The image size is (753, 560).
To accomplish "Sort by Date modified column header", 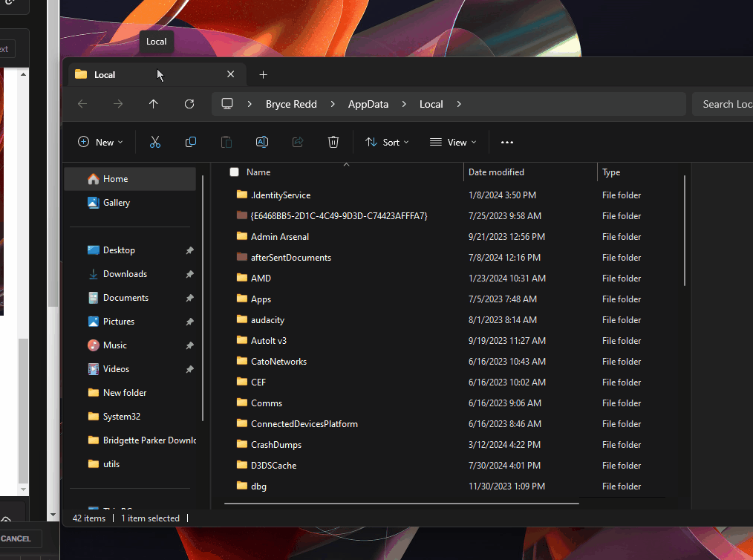I will click(496, 172).
